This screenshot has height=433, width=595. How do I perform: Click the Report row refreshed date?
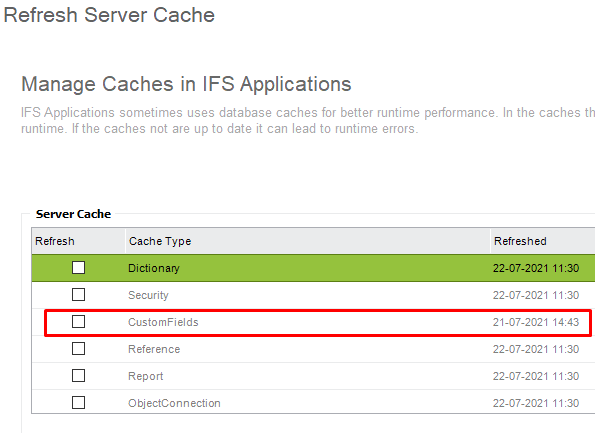point(536,376)
